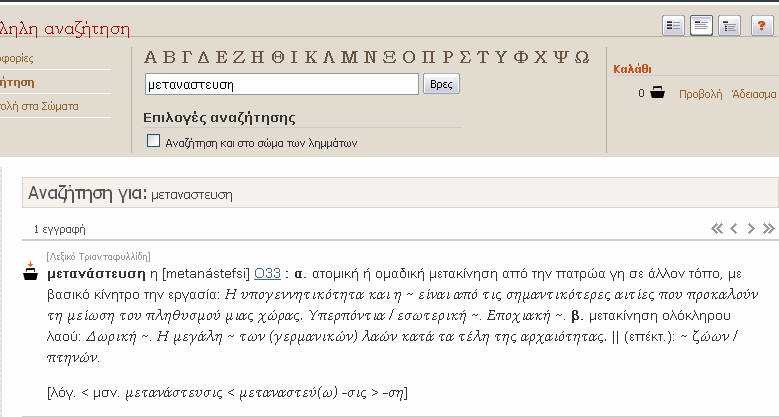Browse entries starting with letter Μ
Viewport: 779px width, 417px height.
(349, 58)
